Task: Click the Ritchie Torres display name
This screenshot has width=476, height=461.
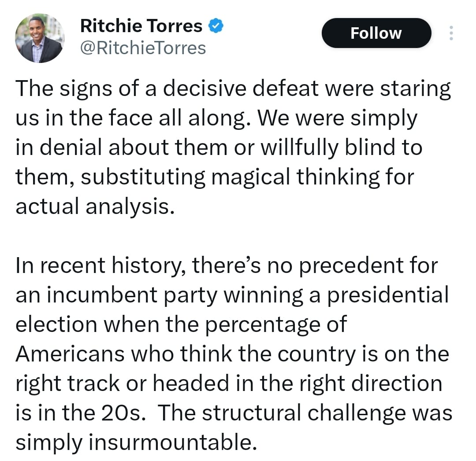Action: [141, 27]
